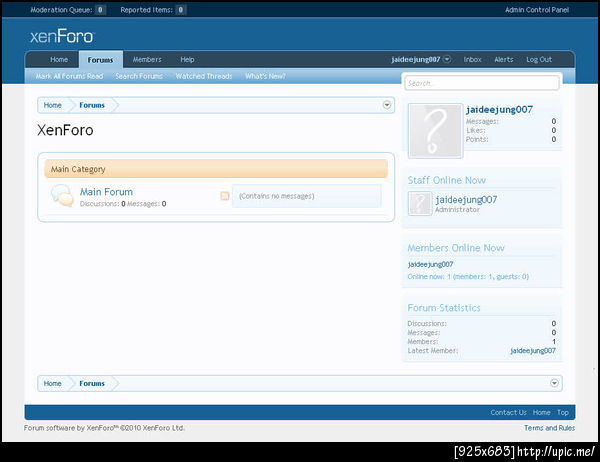The image size is (600, 462).
Task: Open the Main Forum speech bubble icon
Action: [x=62, y=196]
